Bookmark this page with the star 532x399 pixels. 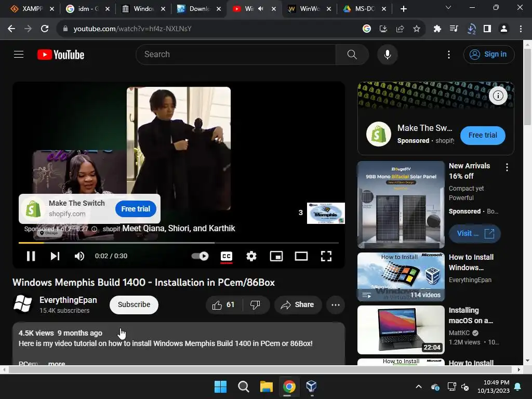(x=417, y=29)
